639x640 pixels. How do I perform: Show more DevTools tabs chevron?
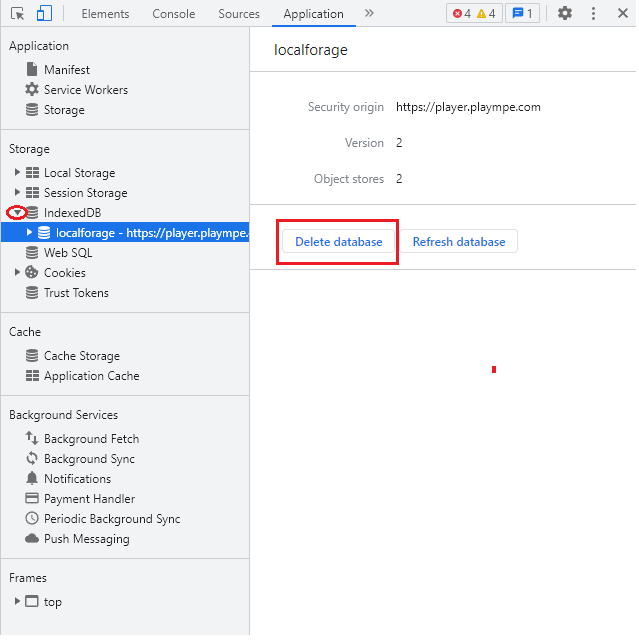coord(371,13)
